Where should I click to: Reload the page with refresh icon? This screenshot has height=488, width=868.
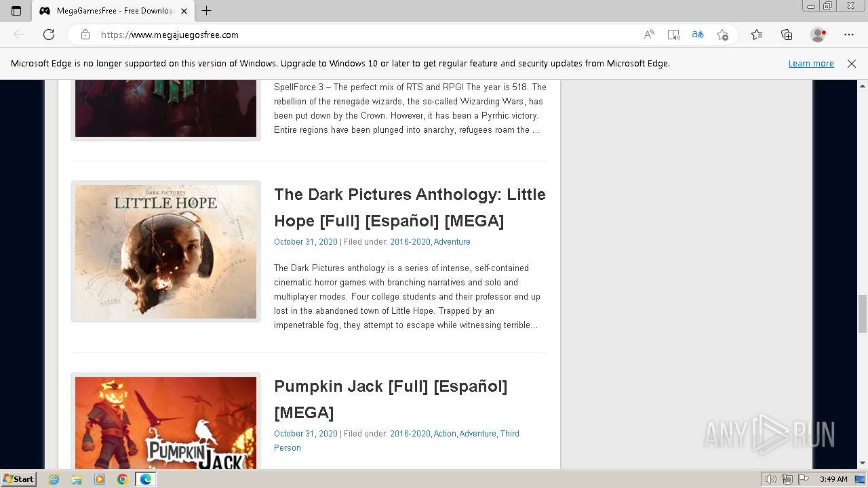(x=49, y=35)
